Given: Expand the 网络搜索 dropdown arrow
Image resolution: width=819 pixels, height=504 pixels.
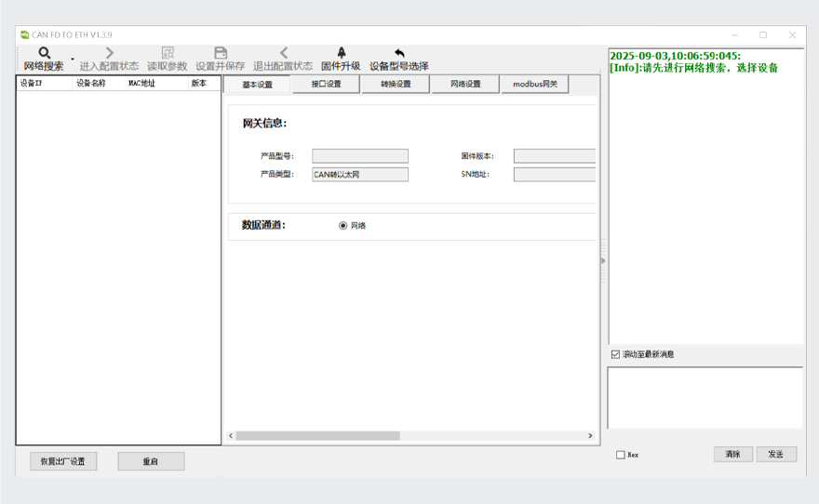Looking at the screenshot, I should tap(73, 59).
